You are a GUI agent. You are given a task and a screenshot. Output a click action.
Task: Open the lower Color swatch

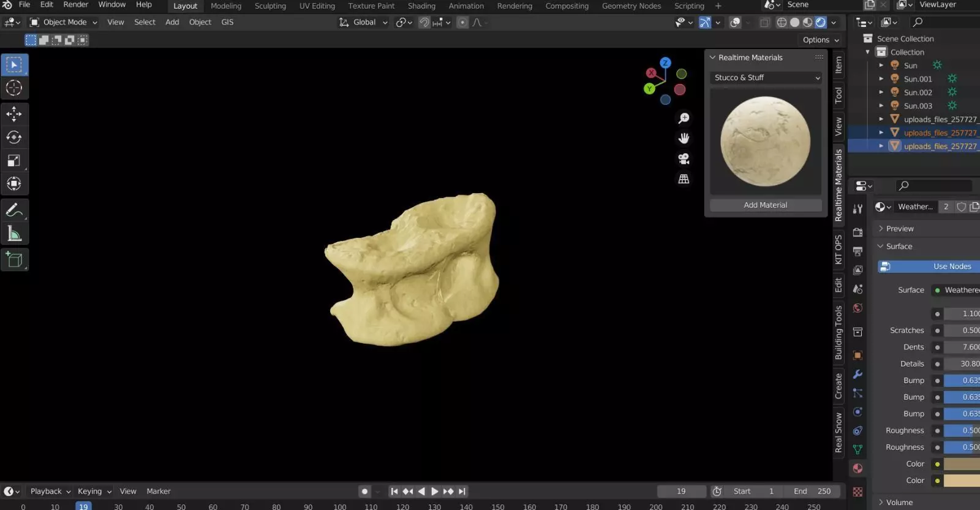pos(962,481)
